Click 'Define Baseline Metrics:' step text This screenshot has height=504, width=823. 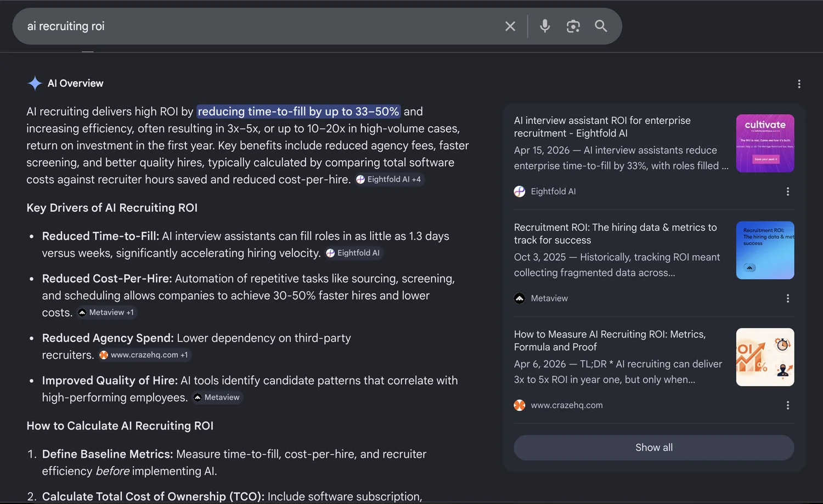coord(108,454)
